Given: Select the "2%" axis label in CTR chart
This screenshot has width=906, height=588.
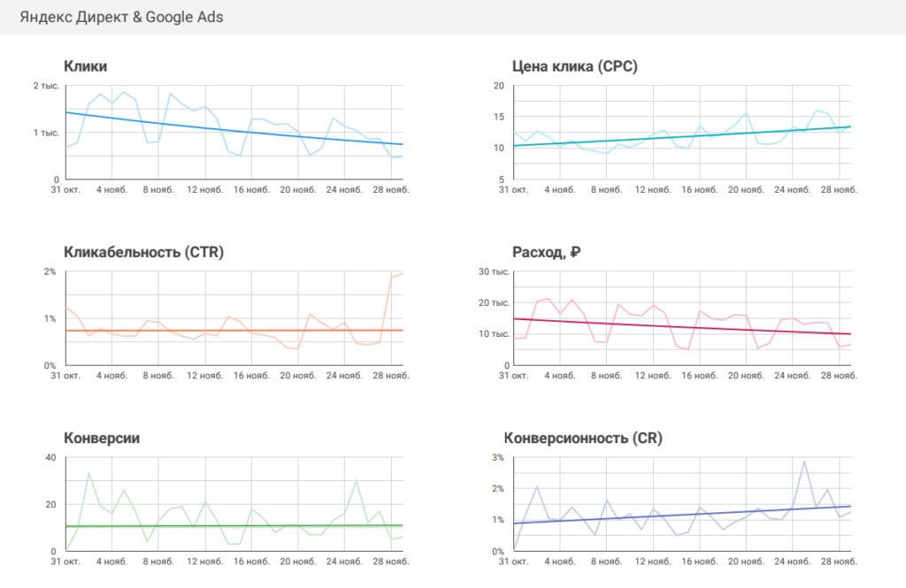Looking at the screenshot, I should [x=50, y=271].
